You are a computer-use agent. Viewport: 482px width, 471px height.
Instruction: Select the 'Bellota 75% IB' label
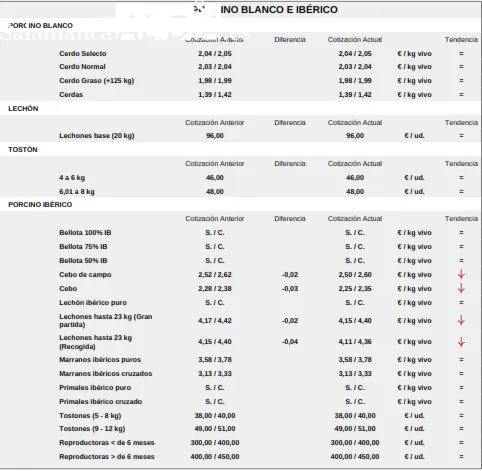coord(83,247)
